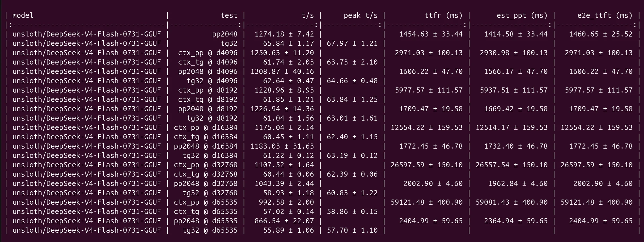Click the t/s value "1183.03 ± 31.63"
644x242 pixels.
pos(282,146)
